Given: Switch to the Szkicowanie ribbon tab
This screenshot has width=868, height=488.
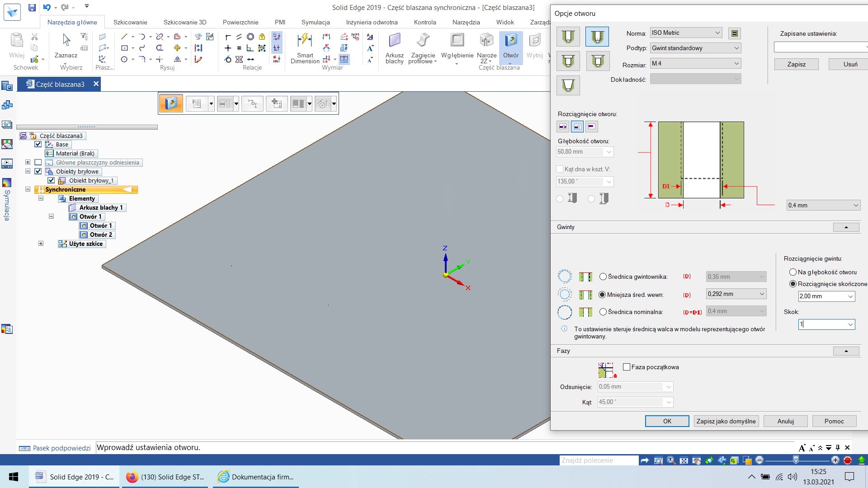Looking at the screenshot, I should click(130, 22).
